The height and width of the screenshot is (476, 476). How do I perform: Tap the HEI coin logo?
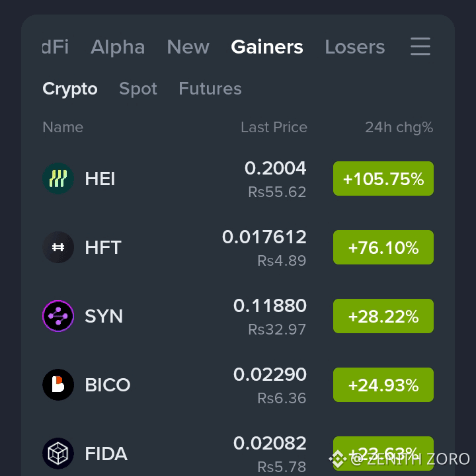[58, 178]
